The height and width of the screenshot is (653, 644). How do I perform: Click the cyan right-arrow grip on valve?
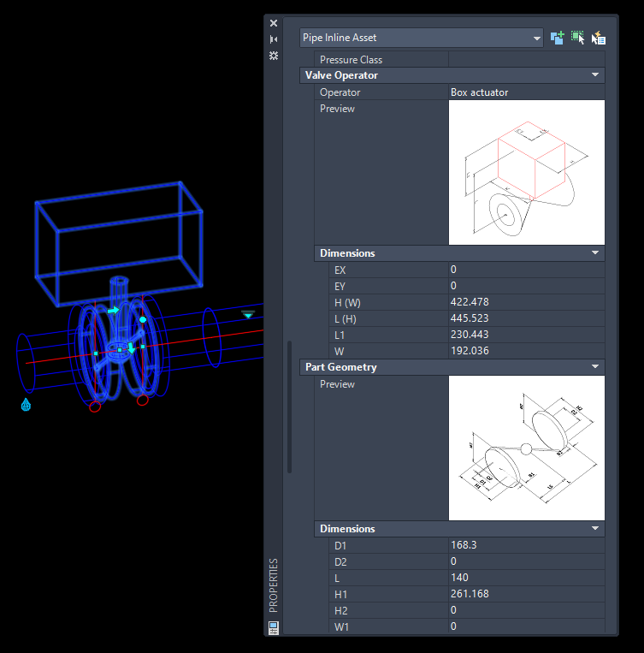pos(113,311)
